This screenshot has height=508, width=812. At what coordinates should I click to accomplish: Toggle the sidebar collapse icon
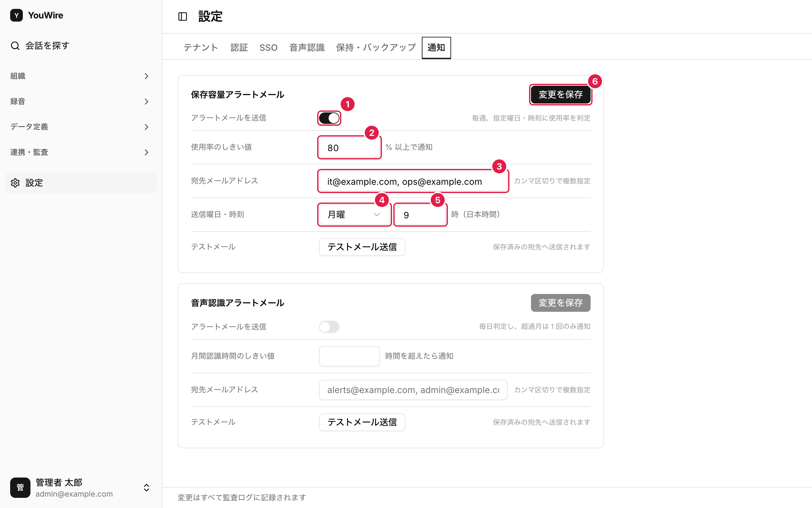(182, 17)
